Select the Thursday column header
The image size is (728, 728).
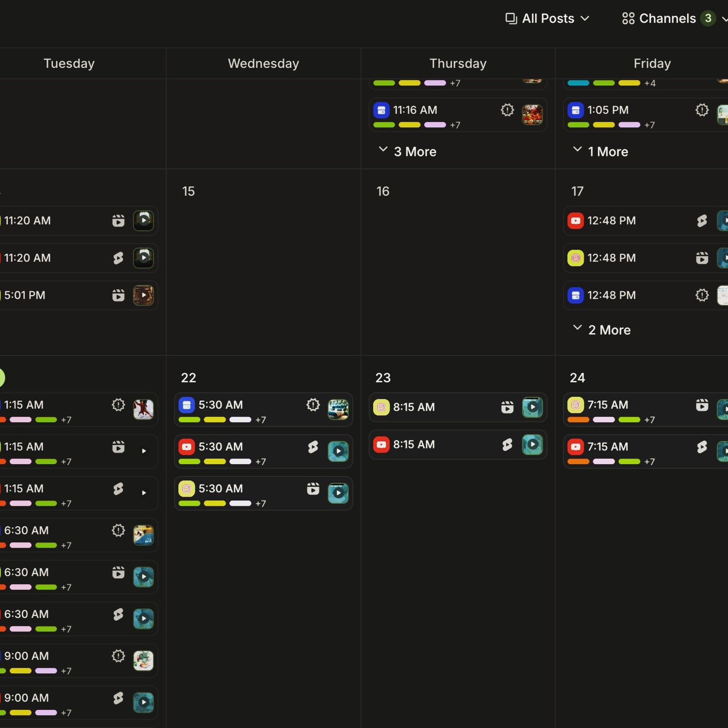pyautogui.click(x=458, y=64)
